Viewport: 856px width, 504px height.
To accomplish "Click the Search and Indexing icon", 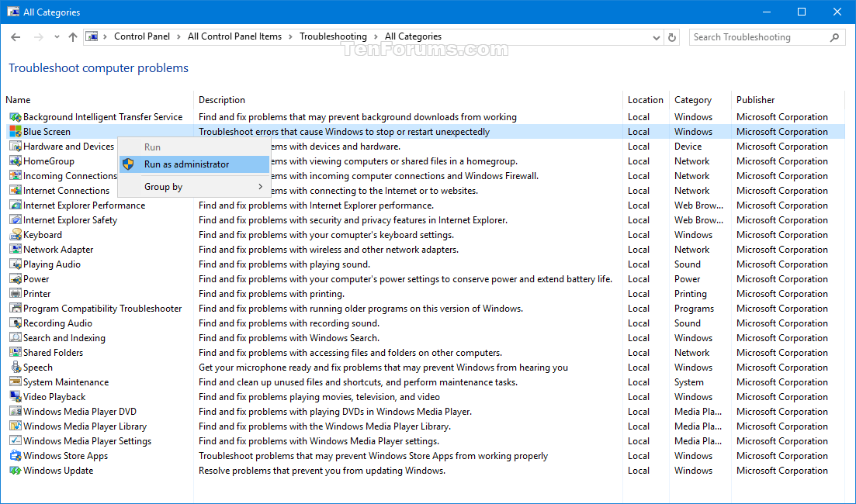I will coord(16,337).
